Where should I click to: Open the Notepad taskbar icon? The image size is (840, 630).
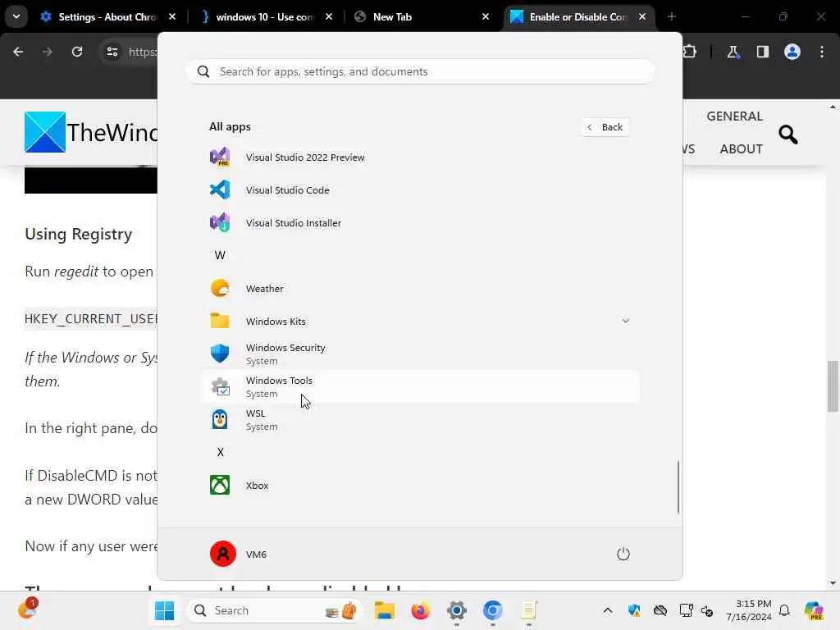click(529, 610)
